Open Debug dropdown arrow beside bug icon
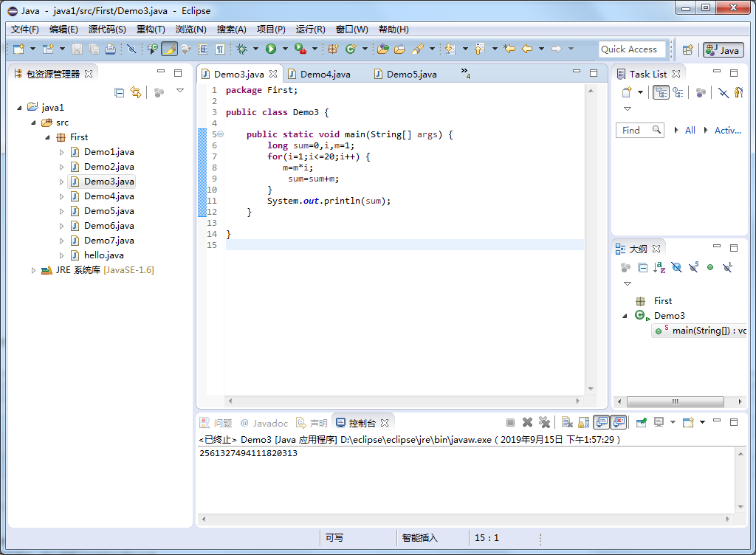Screen dimensions: 756x555 tap(255, 49)
